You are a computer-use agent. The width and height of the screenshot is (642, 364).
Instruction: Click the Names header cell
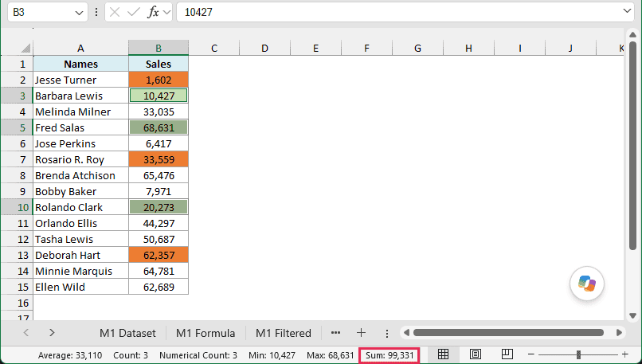pyautogui.click(x=80, y=64)
